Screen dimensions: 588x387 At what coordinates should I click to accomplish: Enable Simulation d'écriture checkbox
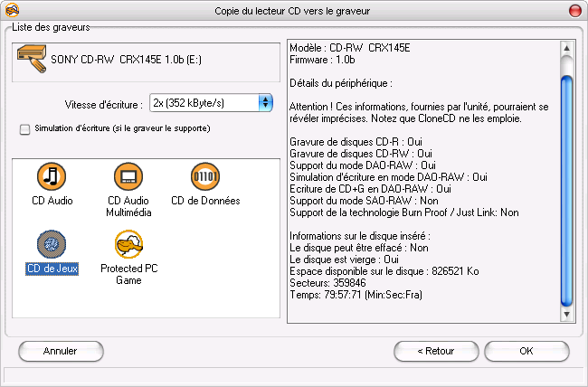24,129
